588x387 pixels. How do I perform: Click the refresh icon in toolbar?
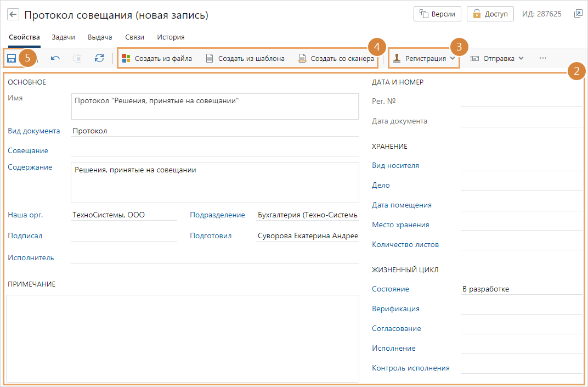pyautogui.click(x=99, y=58)
